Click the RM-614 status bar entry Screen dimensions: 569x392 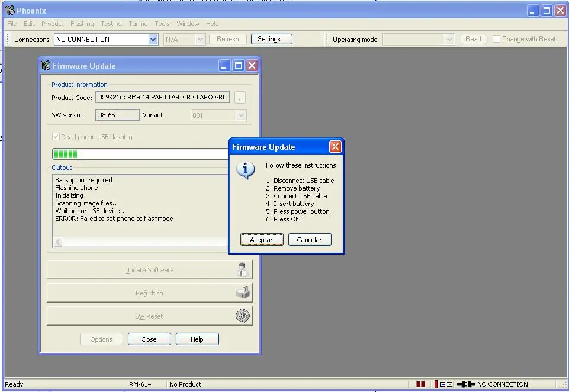tap(140, 384)
